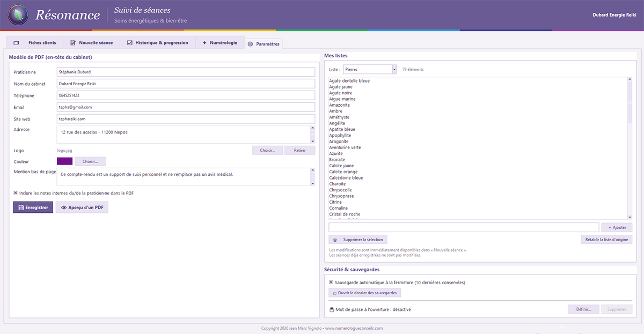Click the 'logo.jpg' file name
The width and height of the screenshot is (644, 334).
pyautogui.click(x=64, y=151)
